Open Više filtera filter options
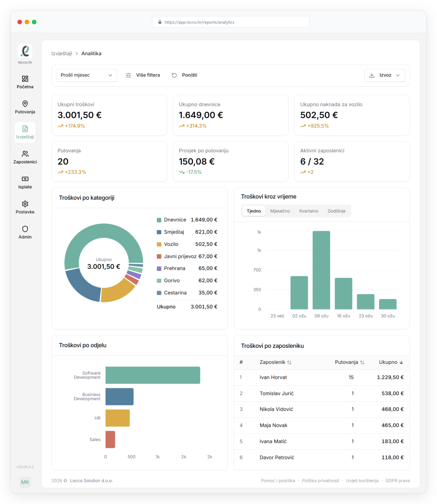Image resolution: width=437 pixels, height=504 pixels. tap(143, 75)
